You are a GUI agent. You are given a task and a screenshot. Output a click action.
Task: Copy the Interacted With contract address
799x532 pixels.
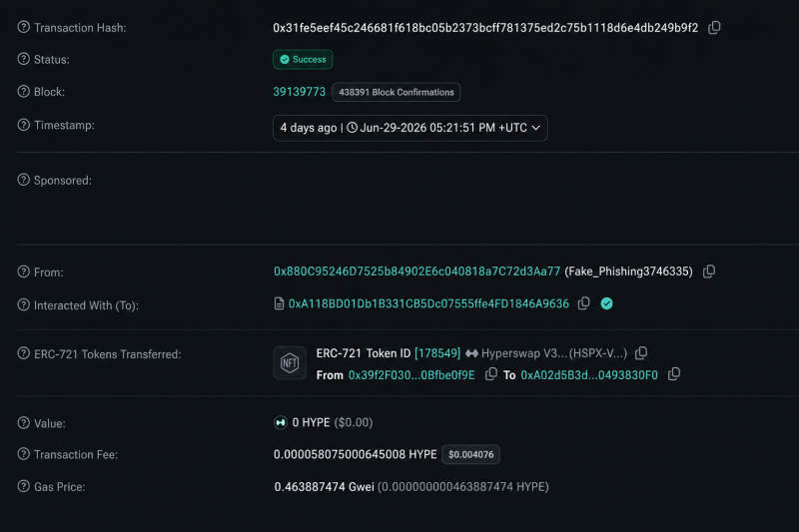click(584, 303)
